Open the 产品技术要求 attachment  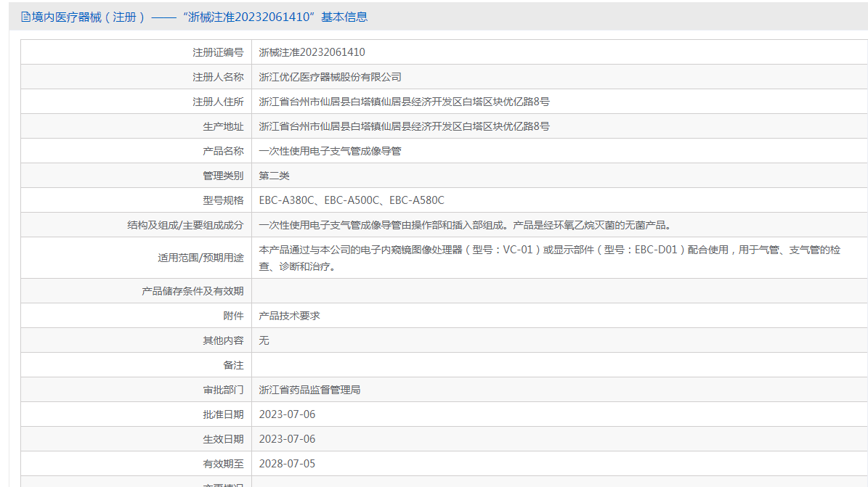(289, 316)
